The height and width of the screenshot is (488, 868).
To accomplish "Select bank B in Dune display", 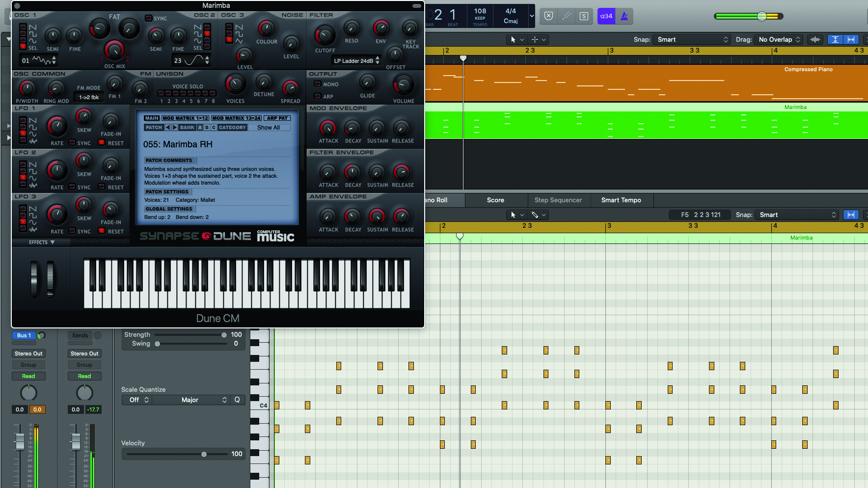I will 207,127.
